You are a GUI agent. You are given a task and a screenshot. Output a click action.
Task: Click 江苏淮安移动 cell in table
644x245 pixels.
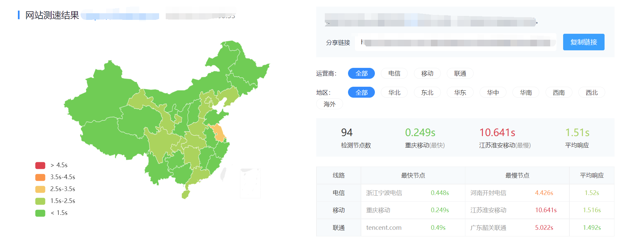[488, 210]
